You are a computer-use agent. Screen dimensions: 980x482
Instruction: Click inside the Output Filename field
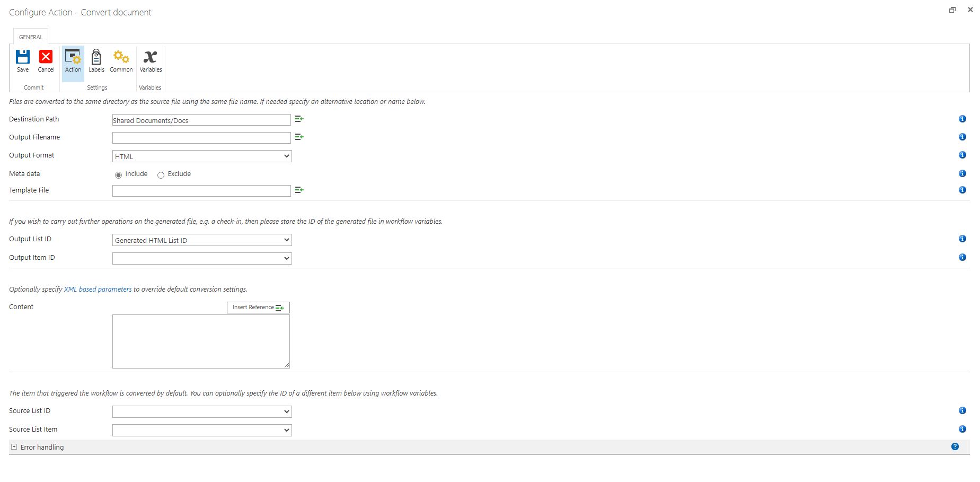point(201,137)
